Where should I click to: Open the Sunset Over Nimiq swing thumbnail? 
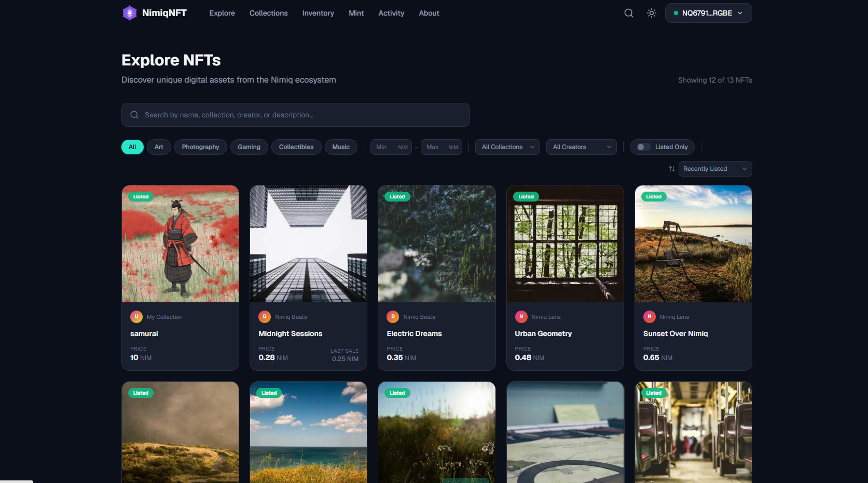693,244
